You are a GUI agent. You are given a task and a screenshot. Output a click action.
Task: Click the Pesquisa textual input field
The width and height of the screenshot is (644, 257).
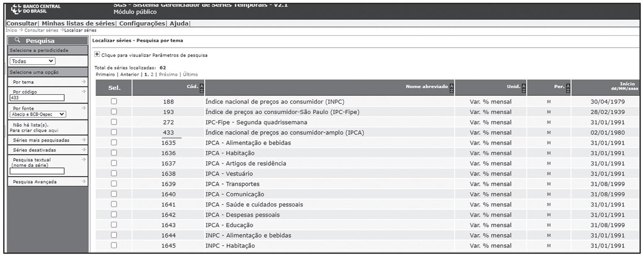[37, 171]
